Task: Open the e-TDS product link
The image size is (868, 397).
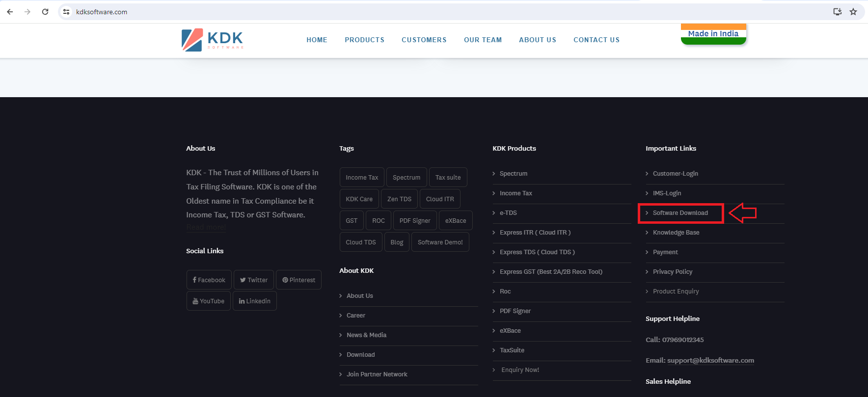Action: click(508, 212)
